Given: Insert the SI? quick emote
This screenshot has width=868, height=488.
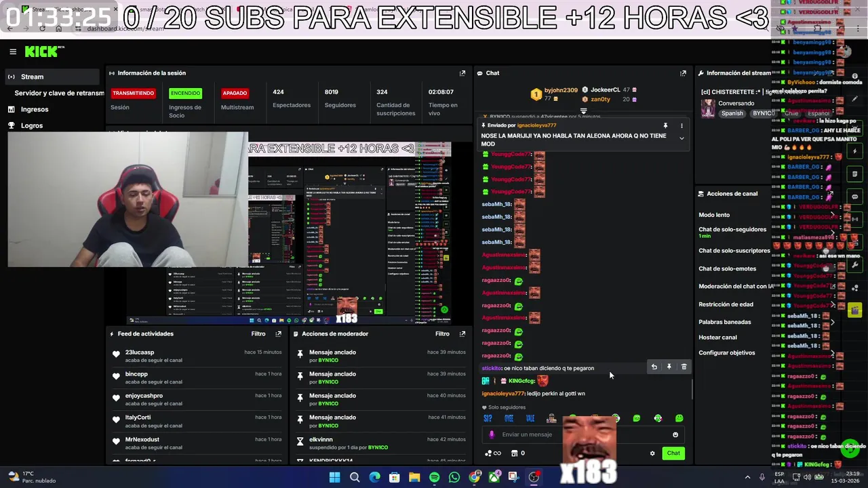Looking at the screenshot, I should coord(488,419).
